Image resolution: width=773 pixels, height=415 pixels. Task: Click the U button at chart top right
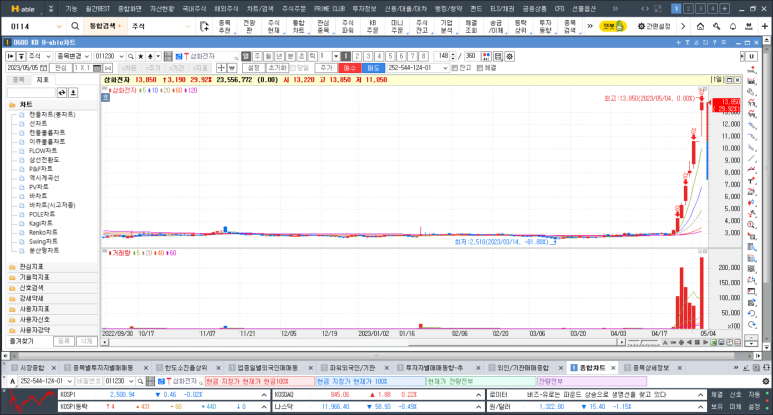[751, 56]
